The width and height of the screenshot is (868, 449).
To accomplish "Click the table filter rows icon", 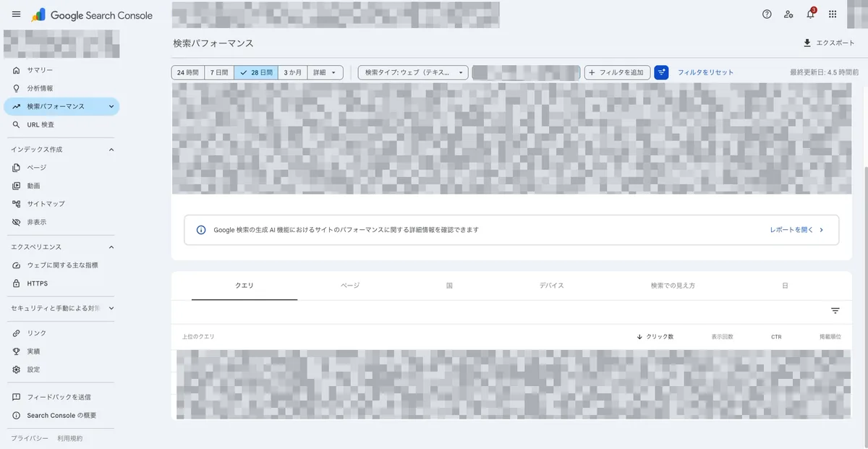I will (x=835, y=311).
